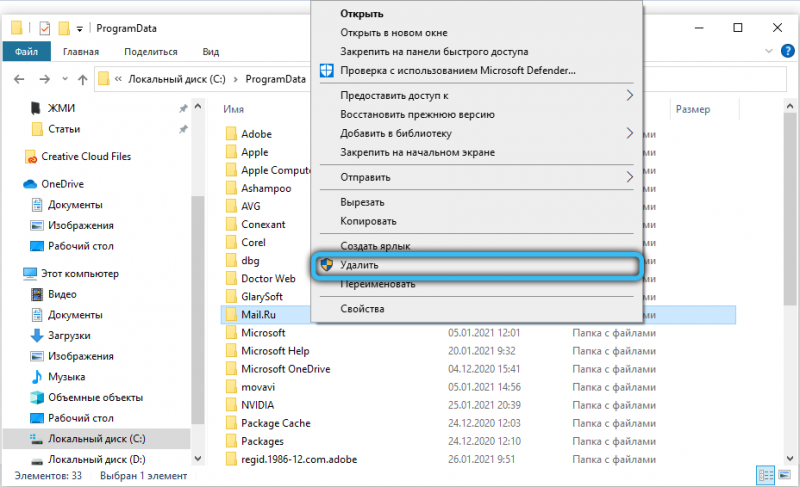Expand the ribbon with the chevron
The image size is (800, 487).
click(768, 51)
